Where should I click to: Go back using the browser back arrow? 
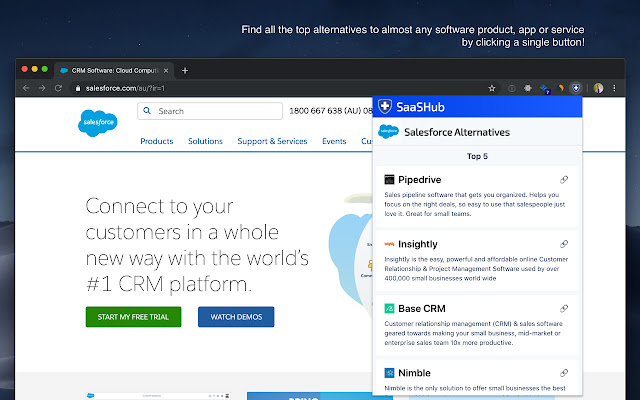pyautogui.click(x=28, y=88)
